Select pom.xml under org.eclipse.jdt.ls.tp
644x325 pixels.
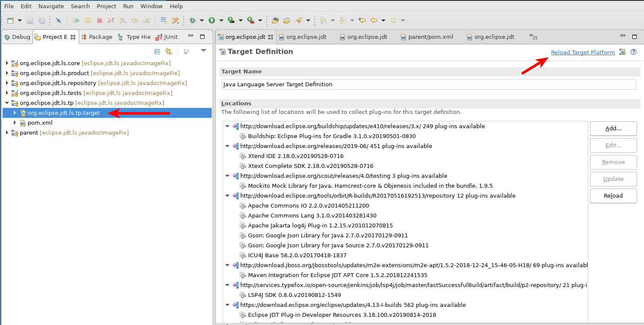click(40, 123)
